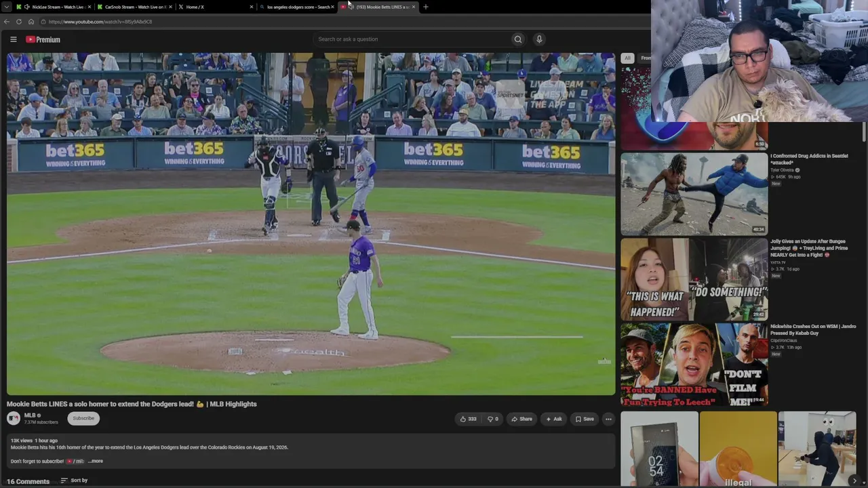Image resolution: width=868 pixels, height=488 pixels.
Task: Select the Mookie Betts YouTube tab
Action: pos(378,7)
